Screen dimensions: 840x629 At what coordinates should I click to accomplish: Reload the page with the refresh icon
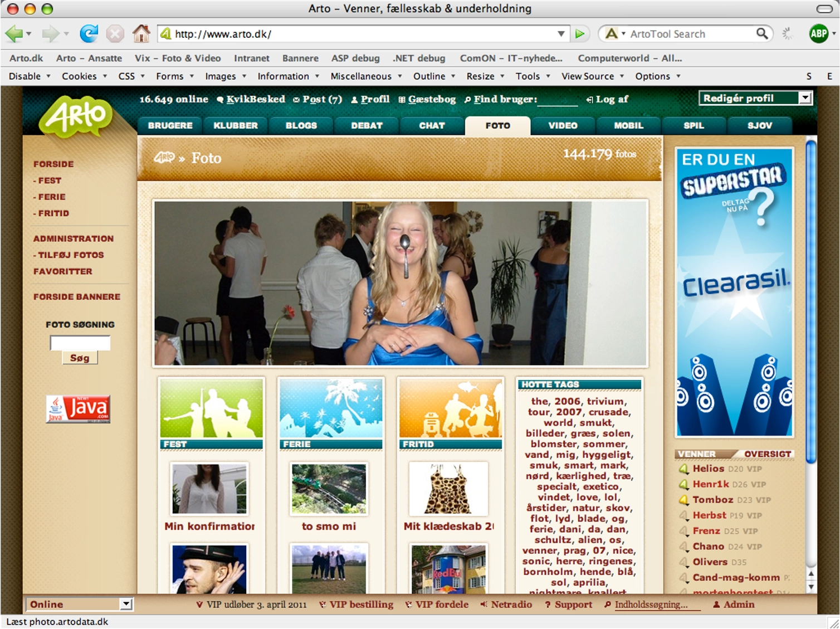[89, 34]
